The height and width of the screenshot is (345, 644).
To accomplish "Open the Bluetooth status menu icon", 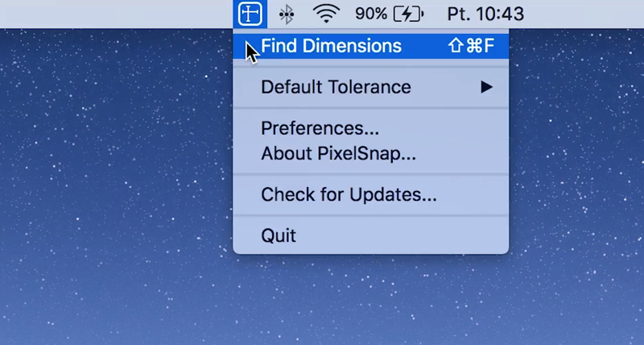I will [x=286, y=14].
